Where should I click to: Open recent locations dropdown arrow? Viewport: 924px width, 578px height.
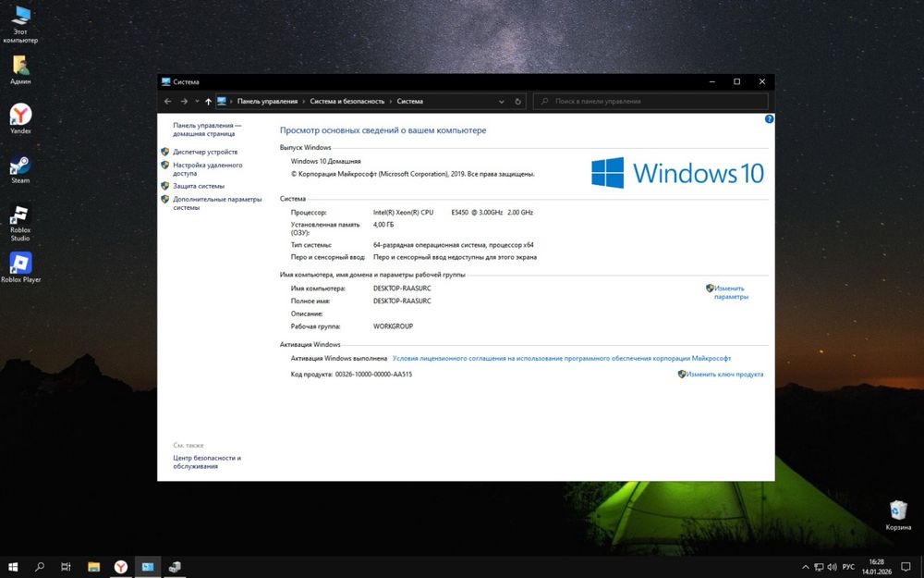click(197, 102)
